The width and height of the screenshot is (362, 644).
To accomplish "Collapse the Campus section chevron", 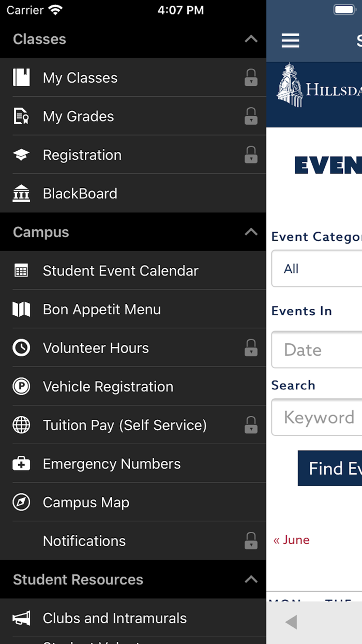I will tap(251, 232).
